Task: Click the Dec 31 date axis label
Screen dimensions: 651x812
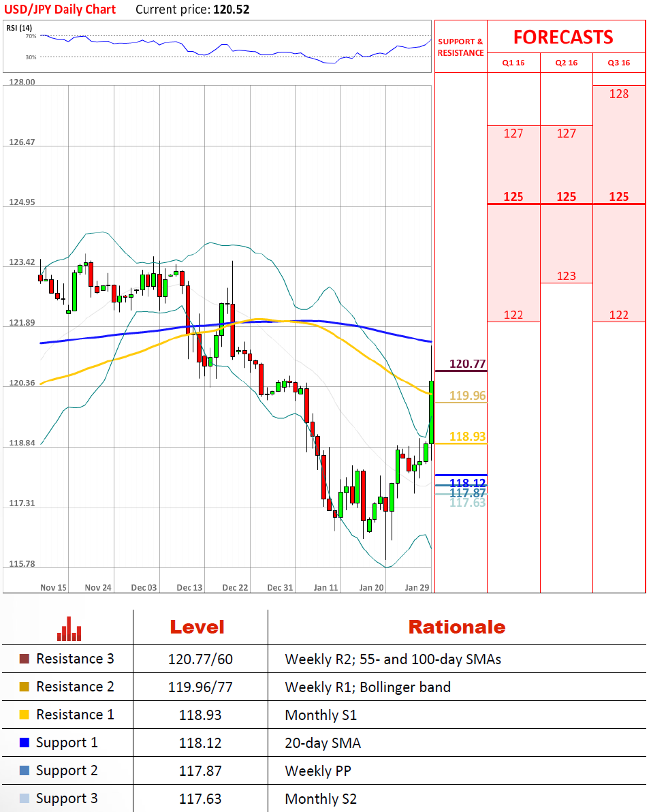Action: pyautogui.click(x=280, y=587)
